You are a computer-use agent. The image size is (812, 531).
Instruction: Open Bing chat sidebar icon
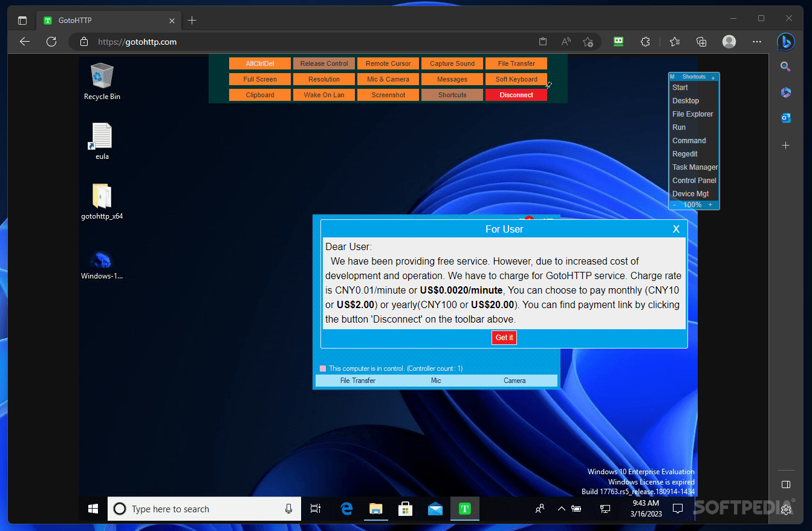coord(785,42)
